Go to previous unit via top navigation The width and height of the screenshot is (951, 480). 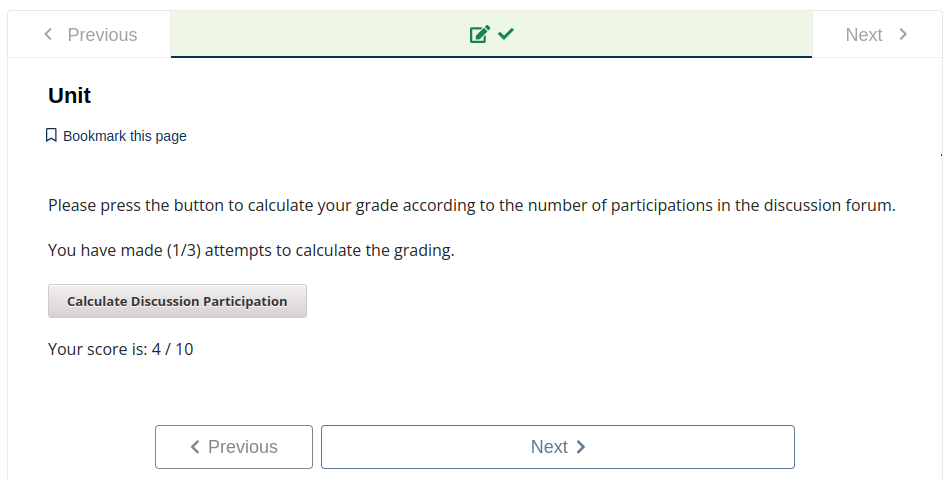pos(90,35)
